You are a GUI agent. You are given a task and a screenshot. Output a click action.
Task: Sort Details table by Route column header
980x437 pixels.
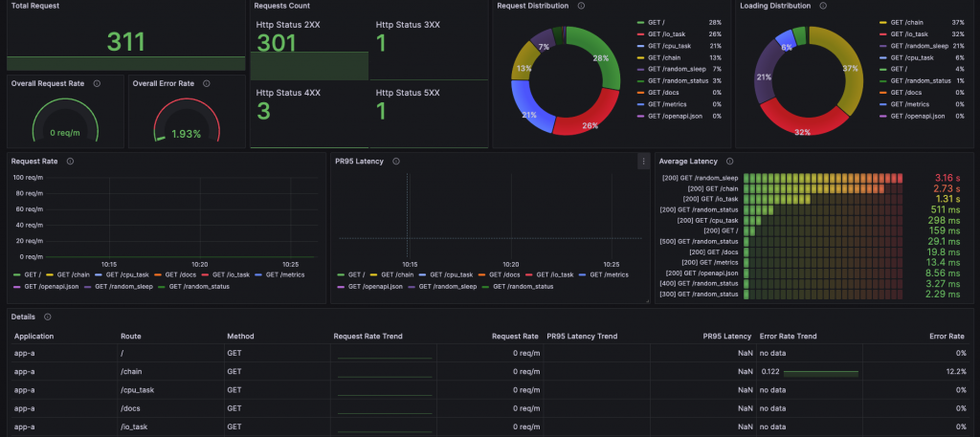click(x=130, y=336)
